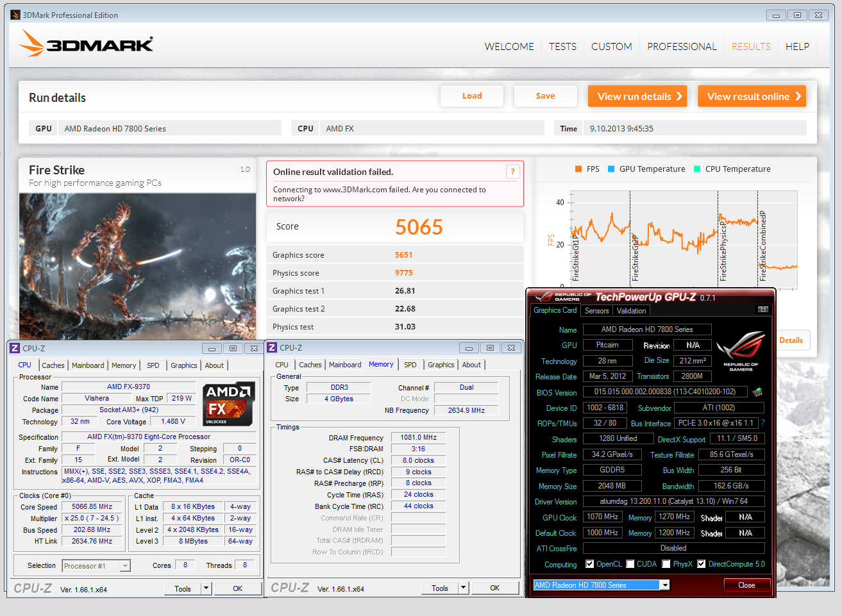Click the Tools button in left CPU-Z

[183, 588]
